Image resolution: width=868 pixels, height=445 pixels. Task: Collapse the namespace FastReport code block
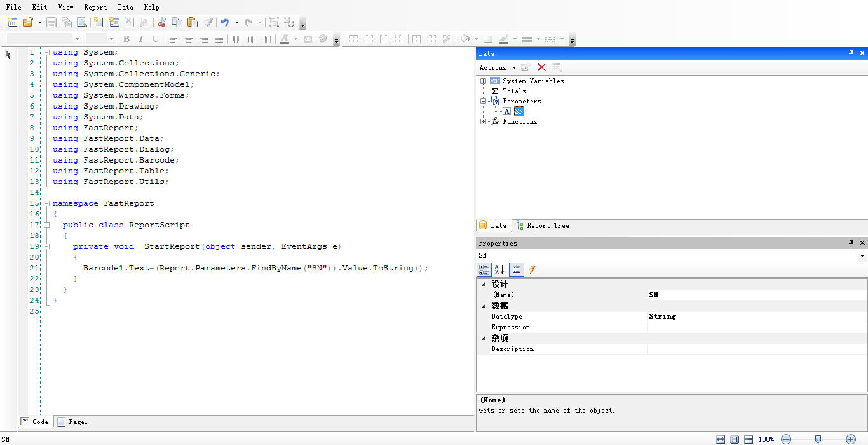click(46, 203)
